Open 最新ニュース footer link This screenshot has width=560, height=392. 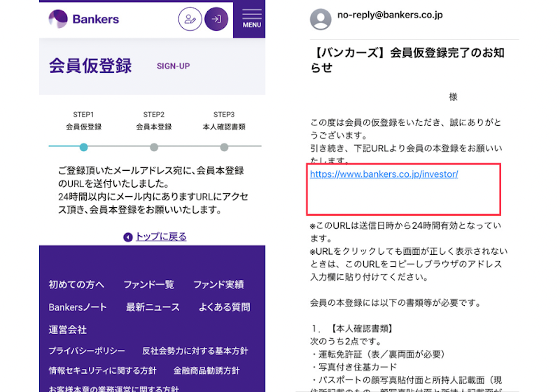[x=153, y=307]
